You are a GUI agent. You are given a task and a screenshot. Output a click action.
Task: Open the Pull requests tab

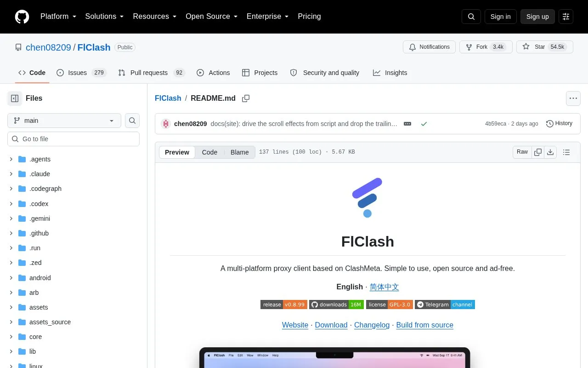pyautogui.click(x=151, y=73)
